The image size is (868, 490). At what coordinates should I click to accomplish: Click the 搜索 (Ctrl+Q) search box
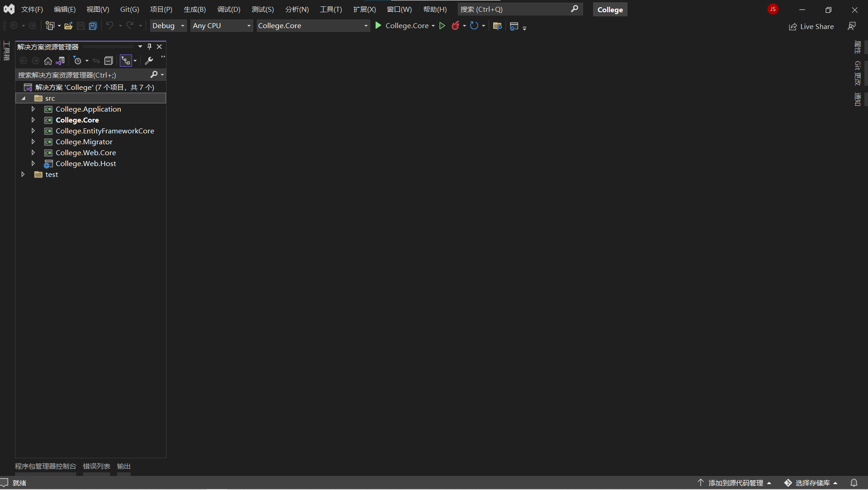click(520, 10)
